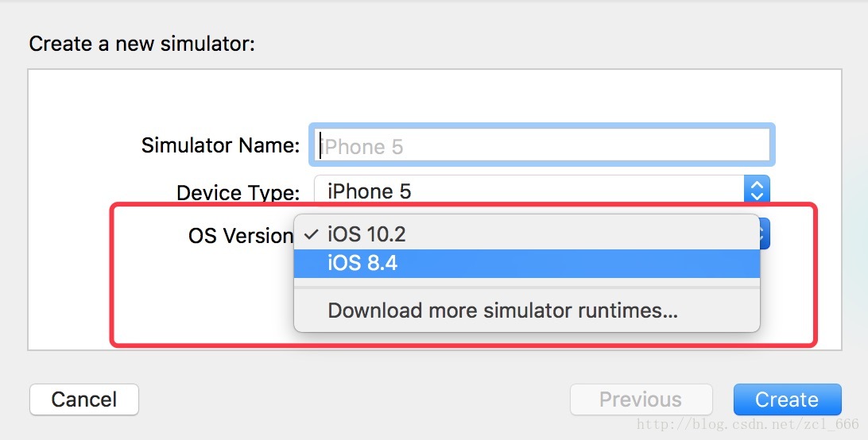Click the Previous button

641,399
